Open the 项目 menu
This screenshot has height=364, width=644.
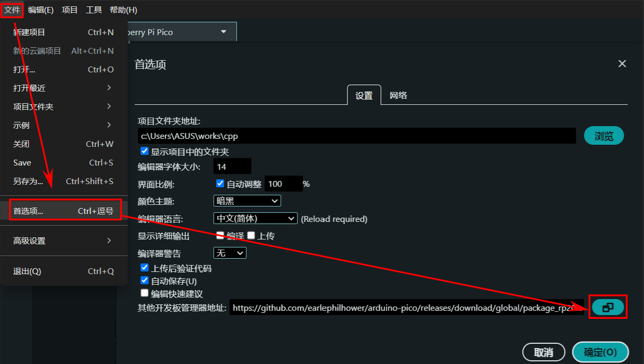[70, 10]
